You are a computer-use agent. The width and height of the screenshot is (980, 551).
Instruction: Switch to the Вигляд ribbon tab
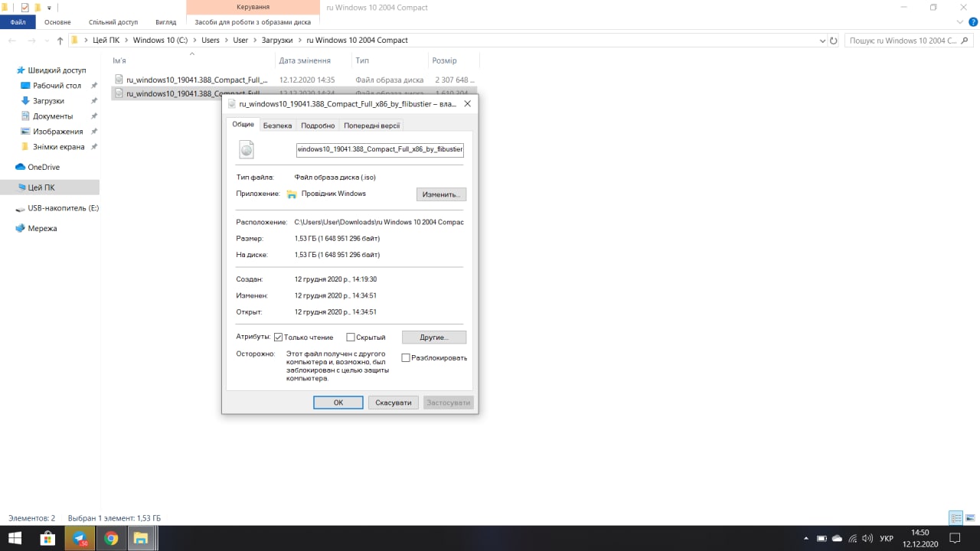(165, 22)
